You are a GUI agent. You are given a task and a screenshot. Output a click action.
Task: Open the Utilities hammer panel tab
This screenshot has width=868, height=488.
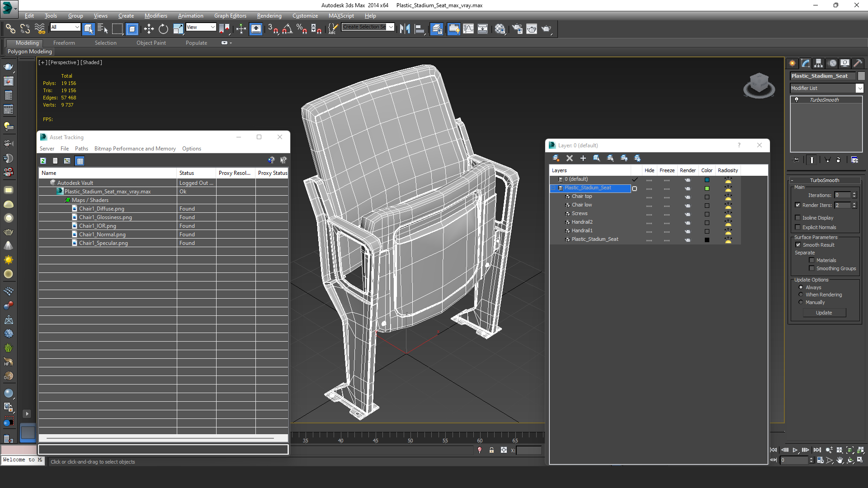point(858,63)
